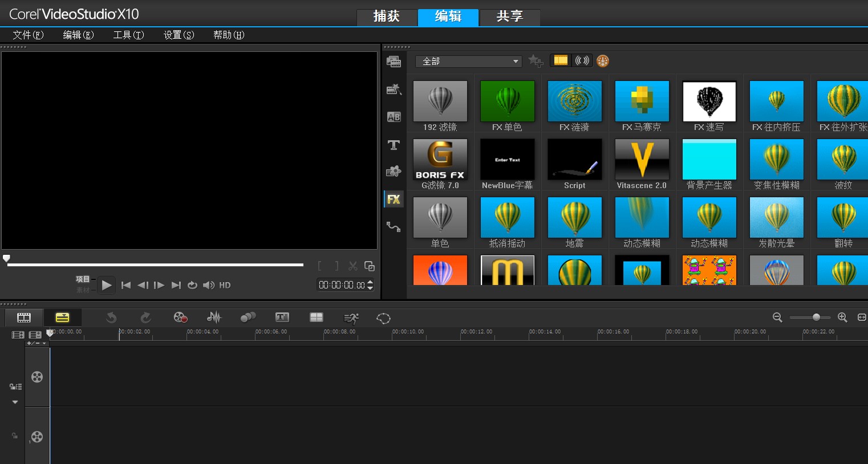This screenshot has height=464, width=868.
Task: Open the 设置(S) menu
Action: click(179, 35)
